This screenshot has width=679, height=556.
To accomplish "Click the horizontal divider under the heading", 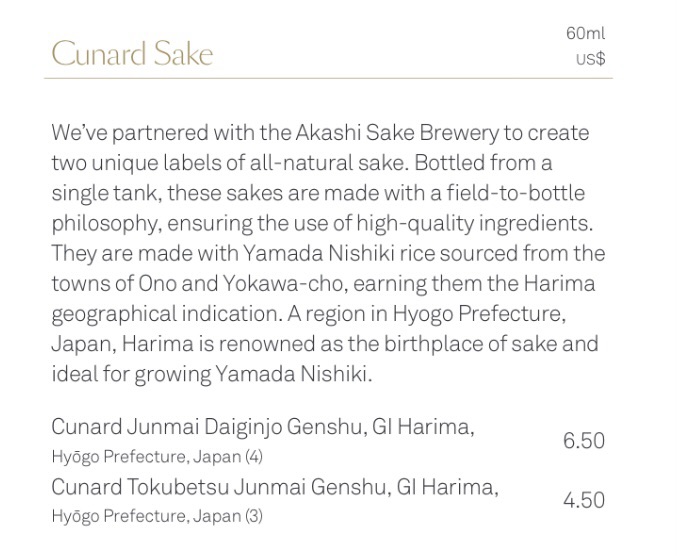I will 328,77.
